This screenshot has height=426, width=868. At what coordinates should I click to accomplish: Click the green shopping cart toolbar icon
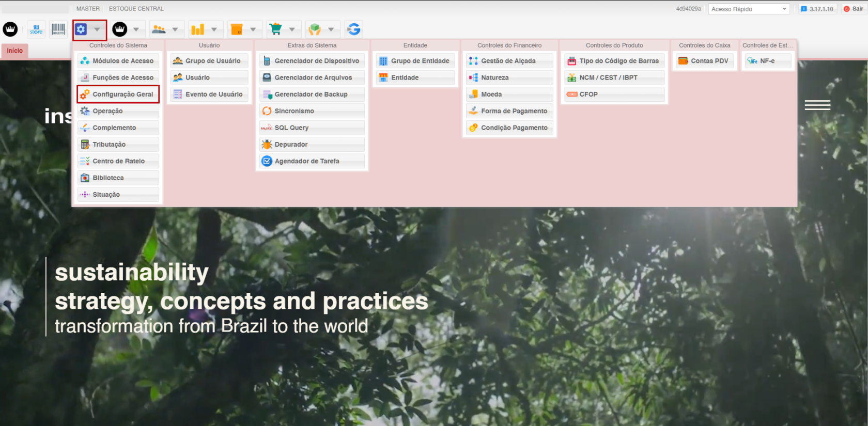click(276, 29)
